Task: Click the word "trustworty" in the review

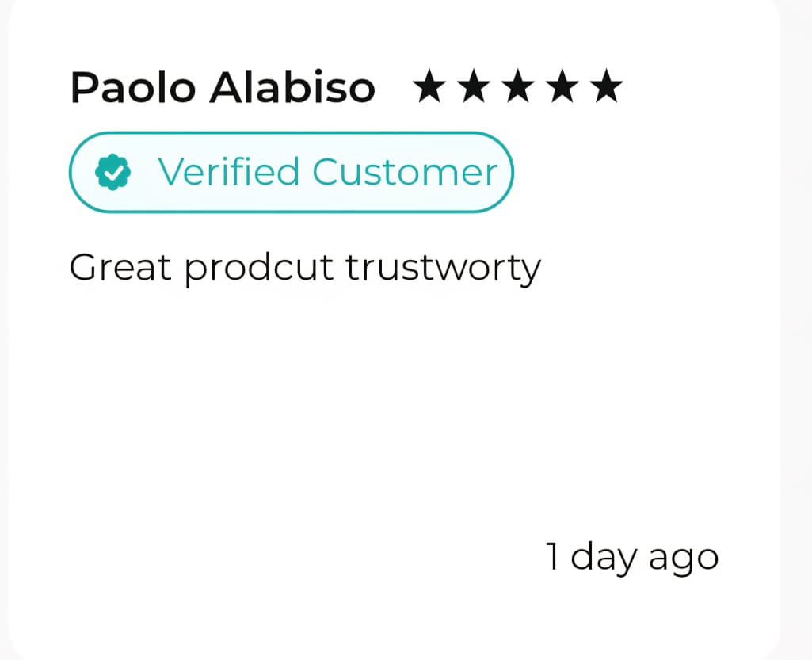Action: [x=444, y=269]
